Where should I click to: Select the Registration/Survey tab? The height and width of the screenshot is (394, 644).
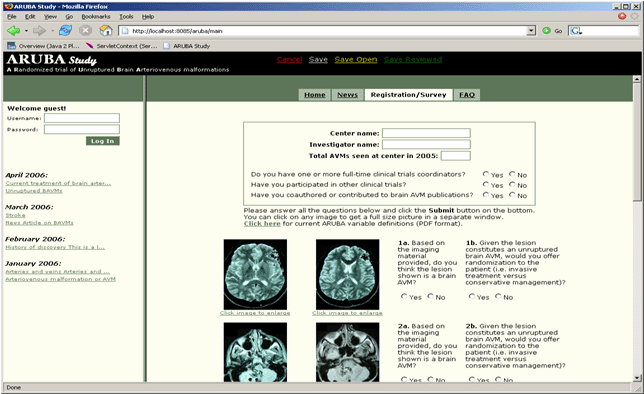pyautogui.click(x=408, y=95)
